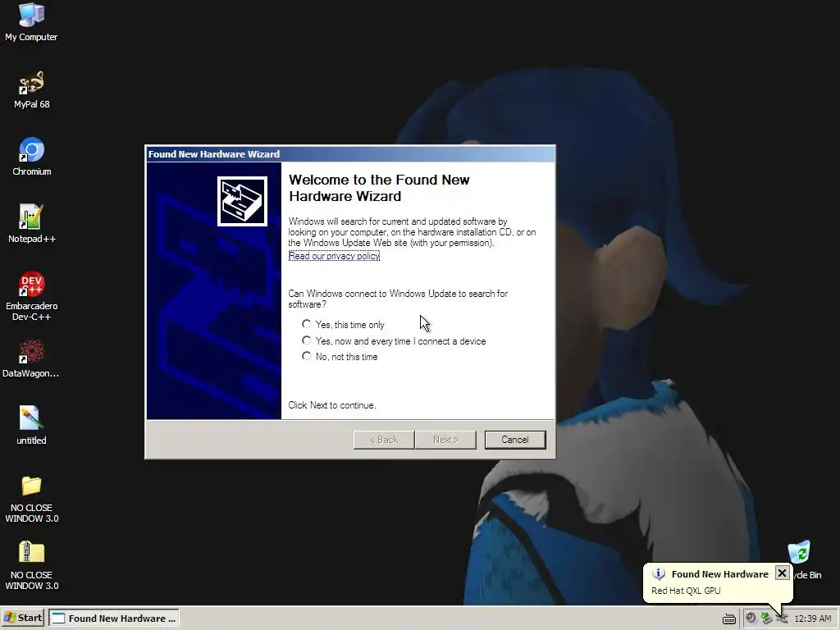840x630 pixels.
Task: Click the Found New Hardware Wizard title bar
Action: point(350,154)
